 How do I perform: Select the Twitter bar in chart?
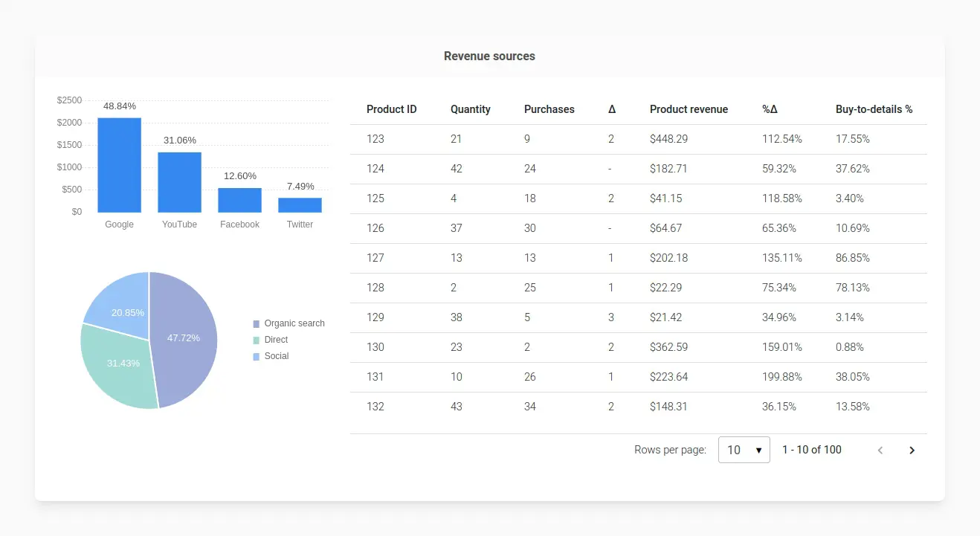pos(300,205)
